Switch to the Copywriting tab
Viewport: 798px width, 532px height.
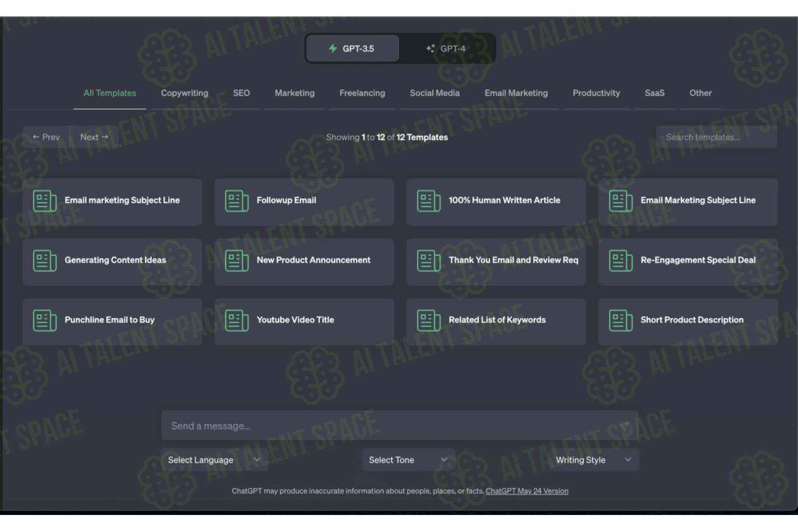coord(185,93)
